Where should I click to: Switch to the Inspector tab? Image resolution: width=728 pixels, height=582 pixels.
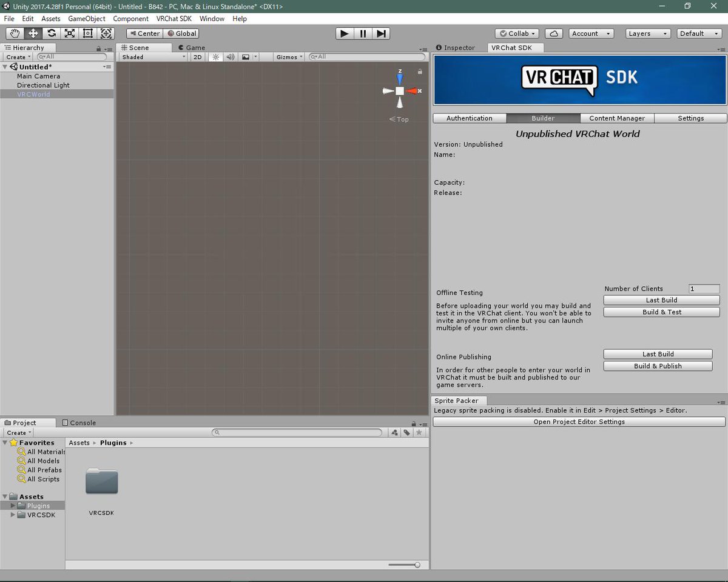point(456,47)
